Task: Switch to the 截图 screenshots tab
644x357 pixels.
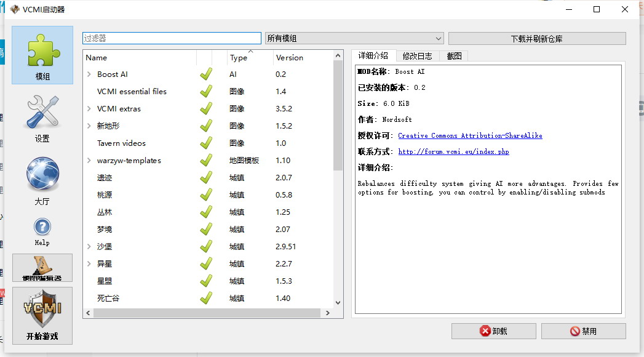Action: coord(454,56)
